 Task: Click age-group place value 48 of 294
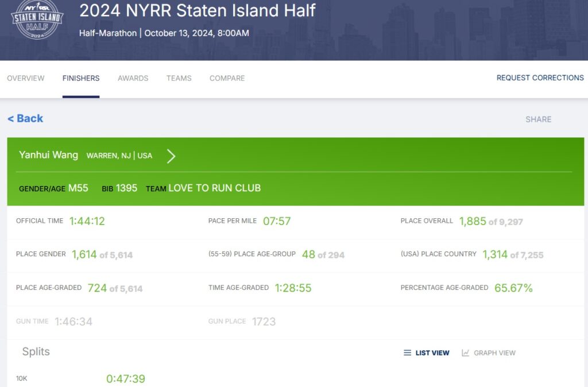323,254
